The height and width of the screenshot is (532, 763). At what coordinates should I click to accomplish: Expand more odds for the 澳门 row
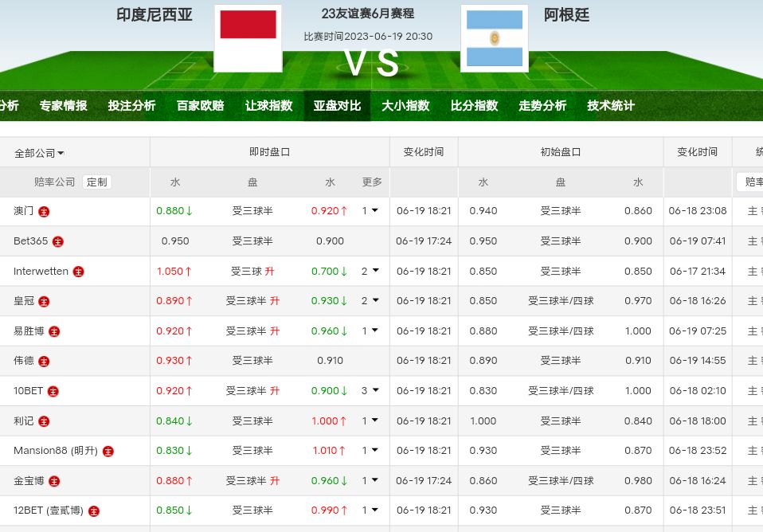pyautogui.click(x=370, y=211)
